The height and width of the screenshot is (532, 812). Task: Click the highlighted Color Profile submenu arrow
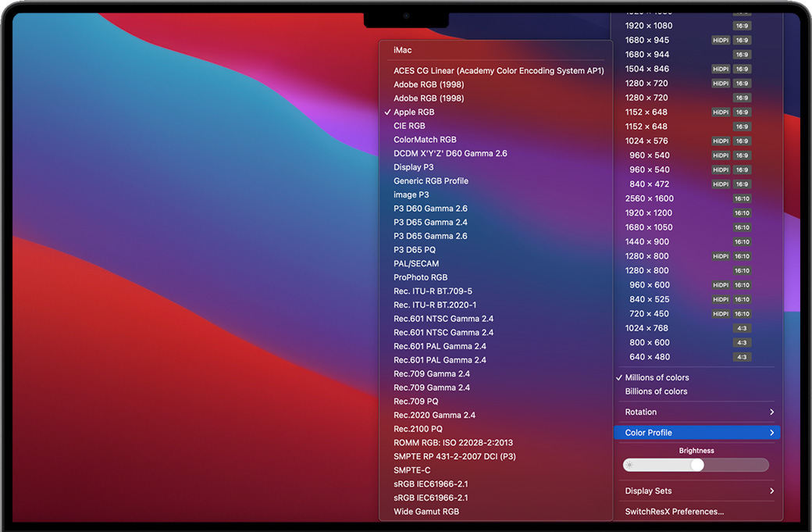[771, 433]
